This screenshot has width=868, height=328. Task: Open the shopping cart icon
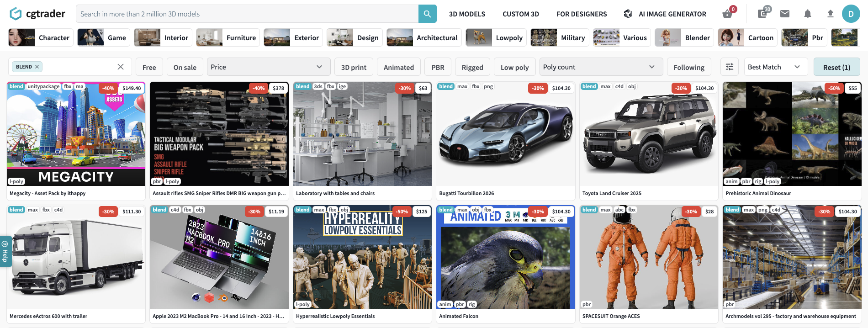727,14
